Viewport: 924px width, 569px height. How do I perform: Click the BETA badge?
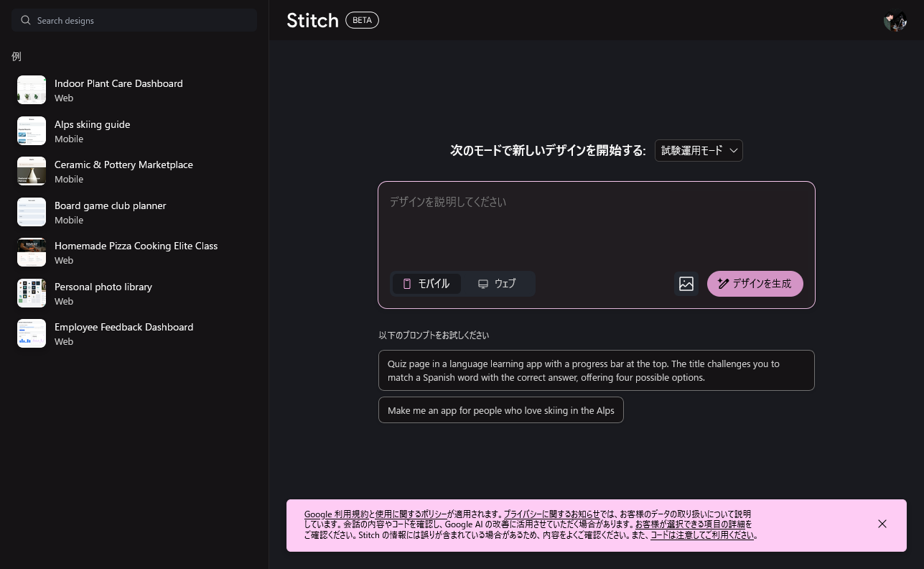coord(362,20)
